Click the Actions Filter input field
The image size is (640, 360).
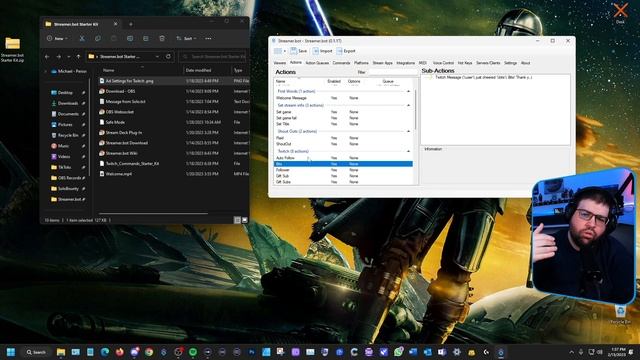click(393, 72)
